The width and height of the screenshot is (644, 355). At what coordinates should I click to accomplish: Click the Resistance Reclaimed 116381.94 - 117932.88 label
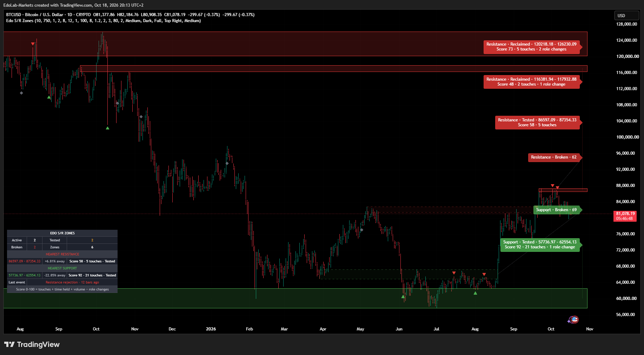531,82
